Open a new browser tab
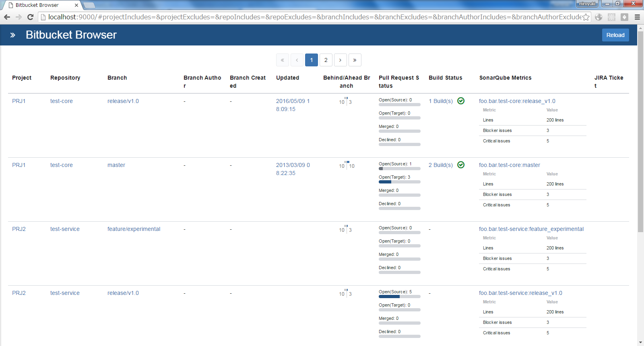Viewport: 644px width, 346px height. (89, 5)
